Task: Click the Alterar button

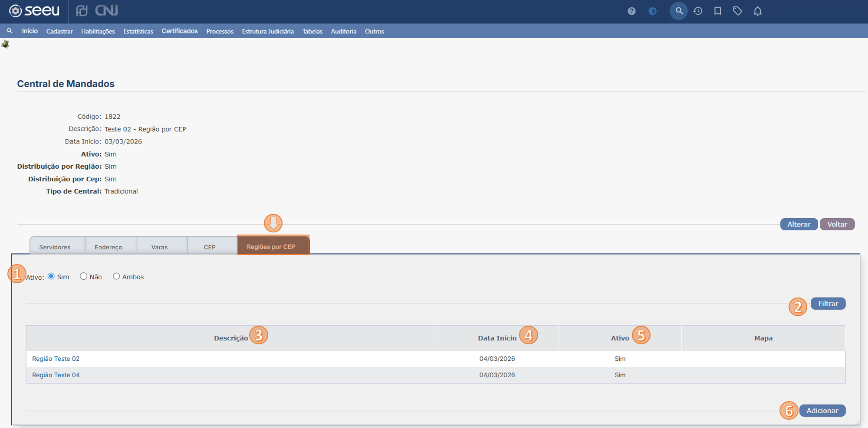Action: [x=799, y=224]
